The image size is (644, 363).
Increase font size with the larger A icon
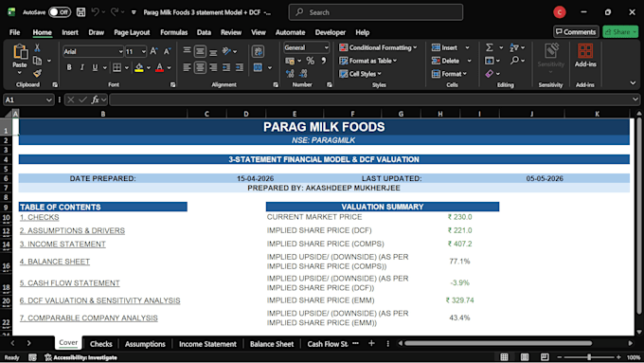point(153,51)
